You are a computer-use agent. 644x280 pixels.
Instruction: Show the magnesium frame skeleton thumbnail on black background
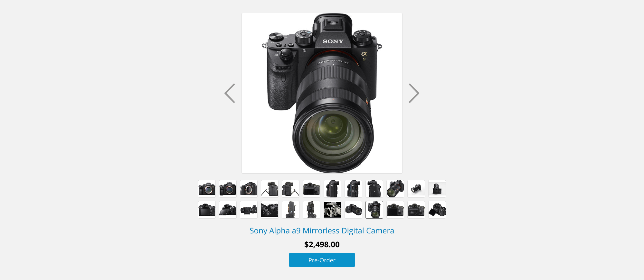click(332, 210)
